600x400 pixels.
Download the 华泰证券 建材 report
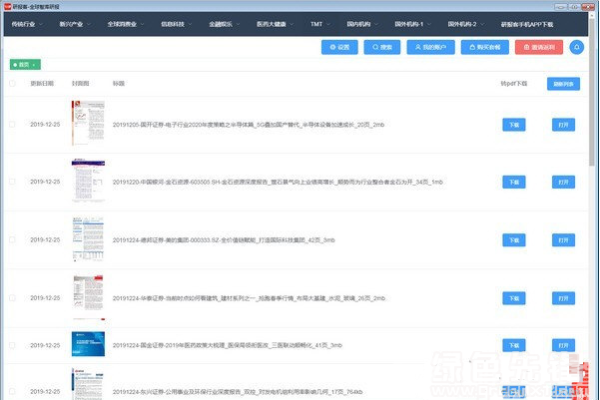tap(514, 298)
